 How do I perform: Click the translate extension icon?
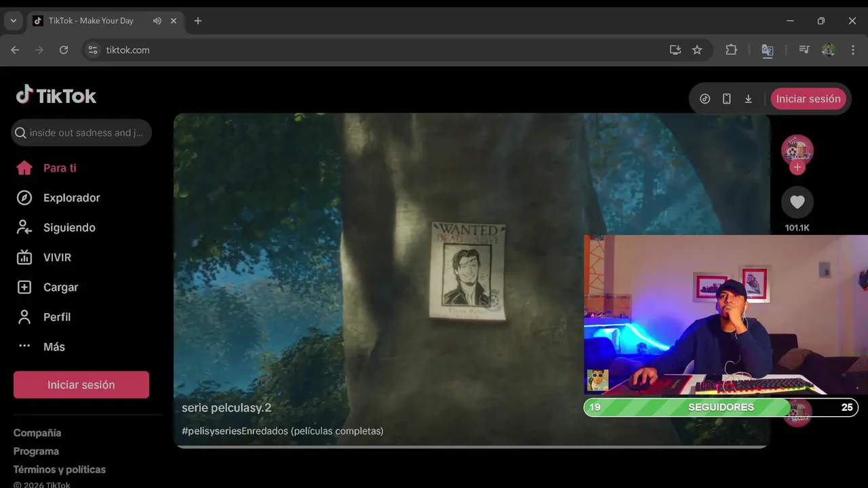(x=768, y=50)
